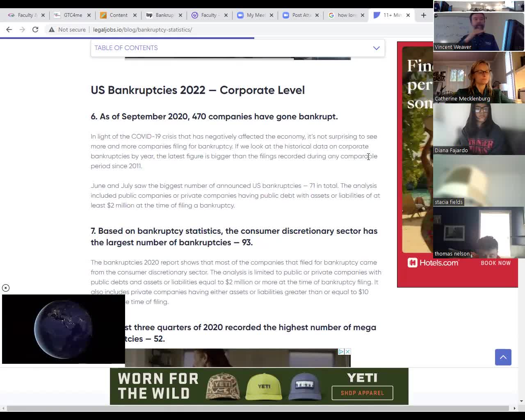Click the browser forward arrow
The height and width of the screenshot is (420, 525).
[x=22, y=30]
